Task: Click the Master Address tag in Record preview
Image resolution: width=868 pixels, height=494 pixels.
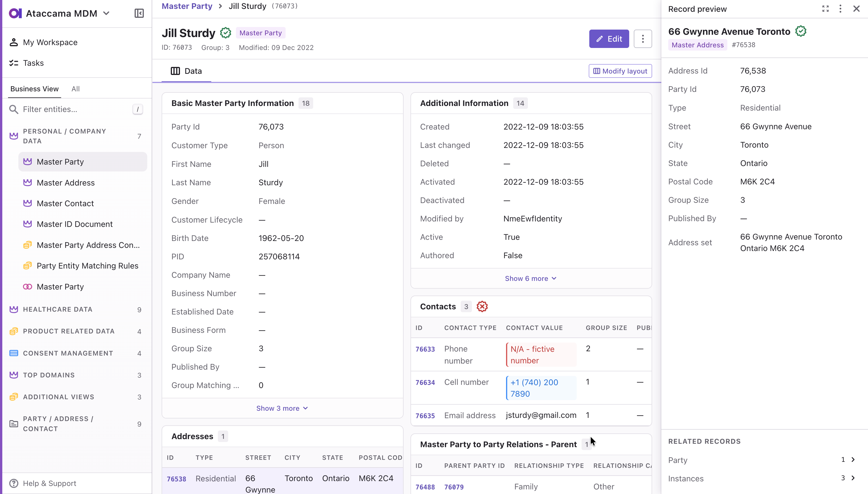Action: 697,45
